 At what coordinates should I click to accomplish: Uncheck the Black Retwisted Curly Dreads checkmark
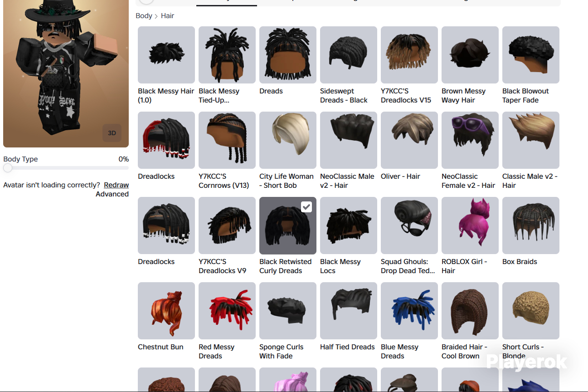306,207
